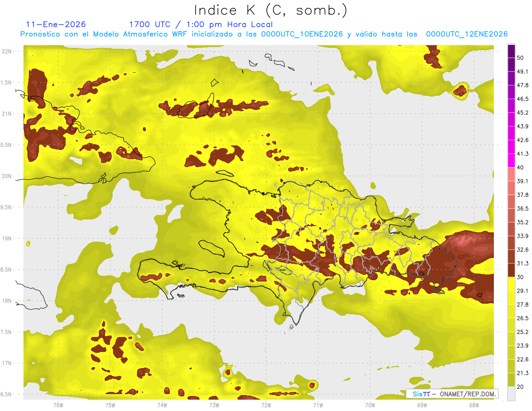
Task: Click colorbar value "35.2"
Action: [x=523, y=222]
